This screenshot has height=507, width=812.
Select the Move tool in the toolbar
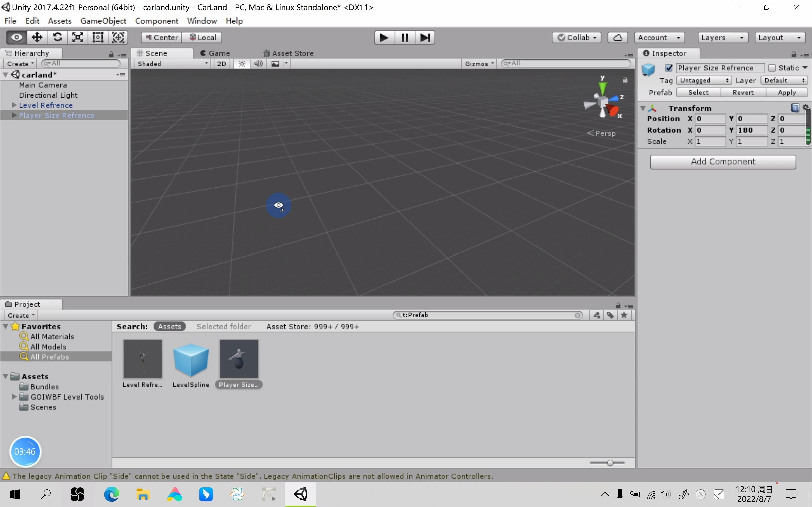[37, 37]
